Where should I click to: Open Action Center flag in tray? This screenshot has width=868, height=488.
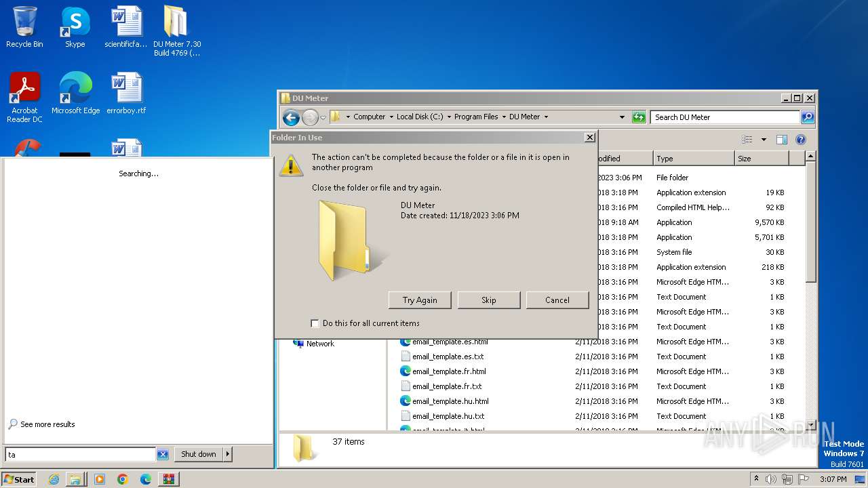(804, 479)
